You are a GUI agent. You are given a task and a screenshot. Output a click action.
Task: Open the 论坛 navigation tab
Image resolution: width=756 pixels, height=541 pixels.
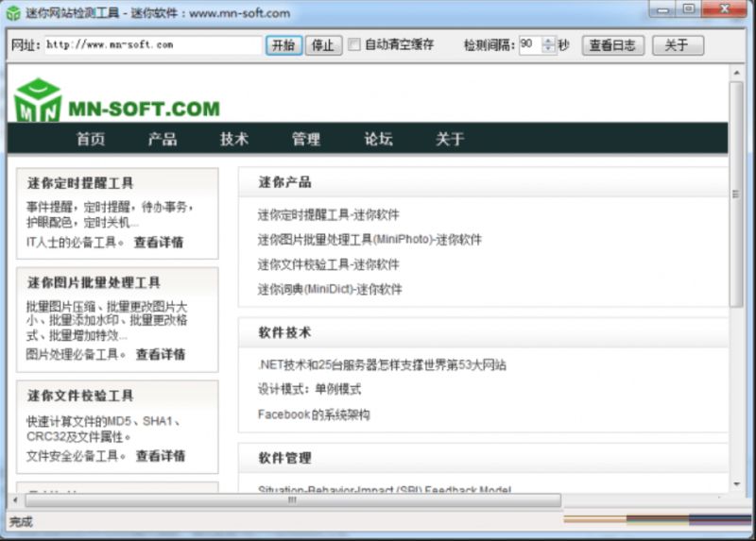(x=379, y=139)
